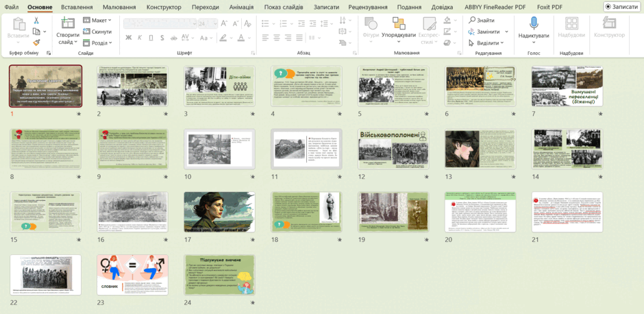Open the Макет layout dropdown
This screenshot has width=644, height=314.
pos(97,20)
